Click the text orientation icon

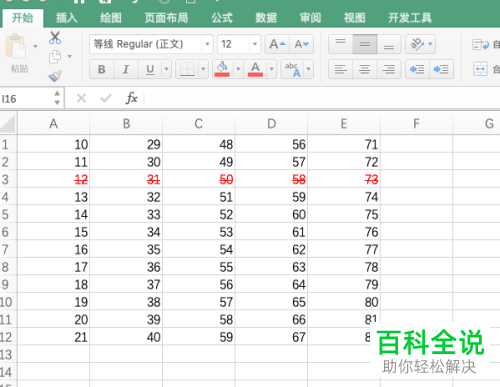pos(417,44)
